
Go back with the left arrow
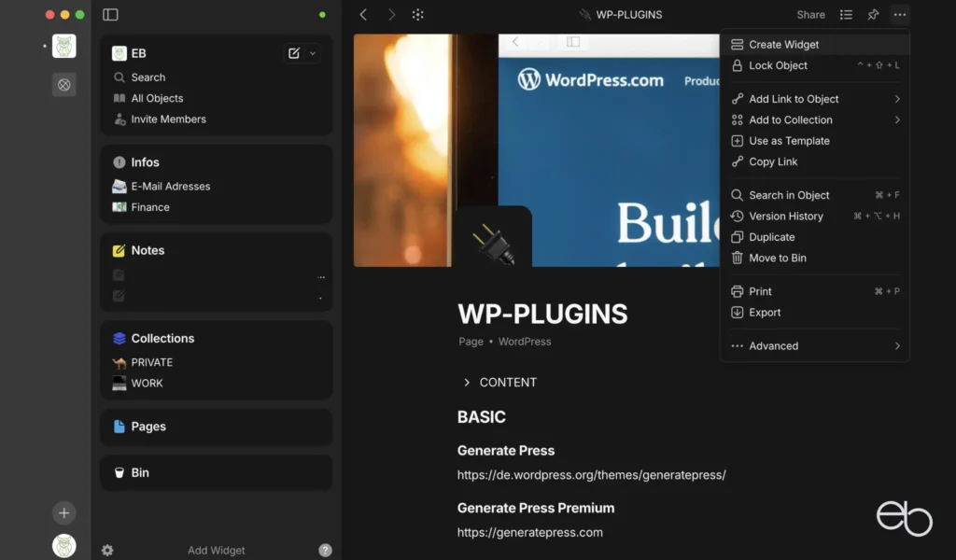(x=363, y=15)
